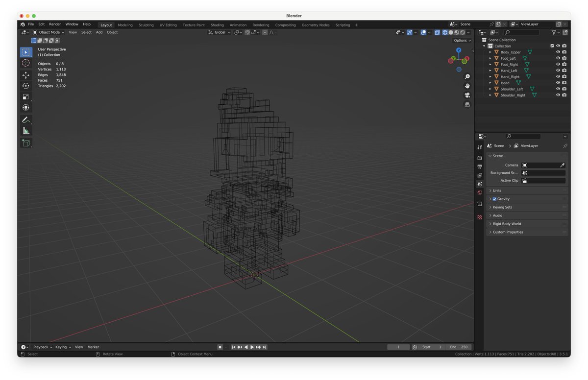Hide Head object in viewport
The image size is (588, 380).
(x=558, y=83)
